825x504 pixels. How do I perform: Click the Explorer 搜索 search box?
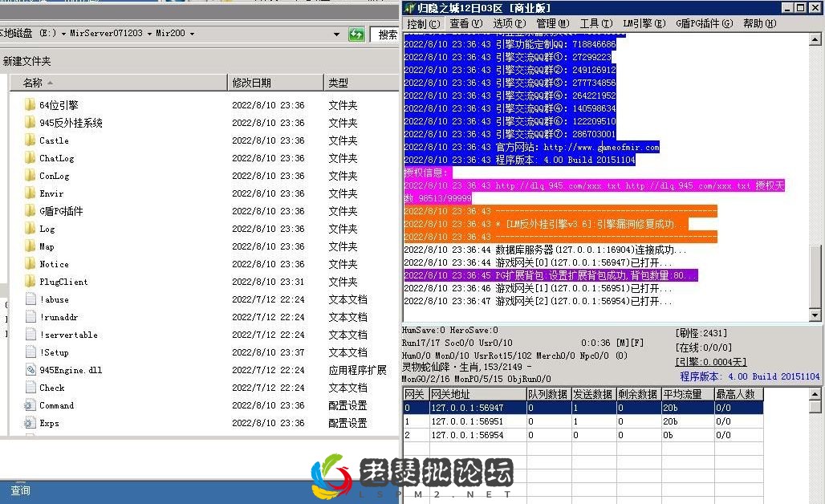point(384,35)
